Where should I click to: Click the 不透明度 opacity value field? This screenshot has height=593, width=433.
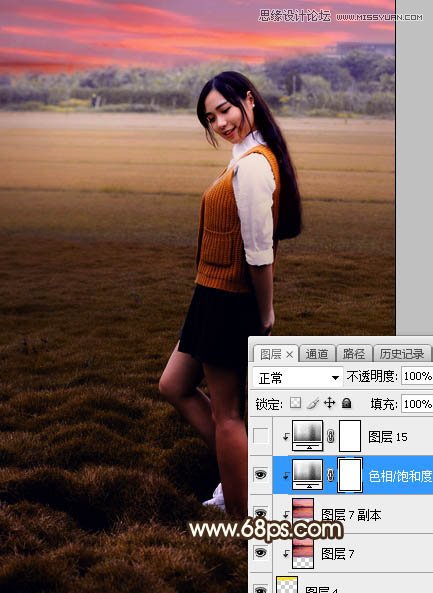tap(417, 376)
